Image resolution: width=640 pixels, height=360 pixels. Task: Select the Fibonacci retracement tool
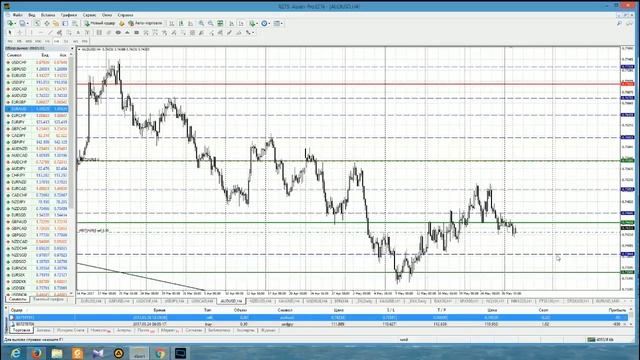coord(69,32)
